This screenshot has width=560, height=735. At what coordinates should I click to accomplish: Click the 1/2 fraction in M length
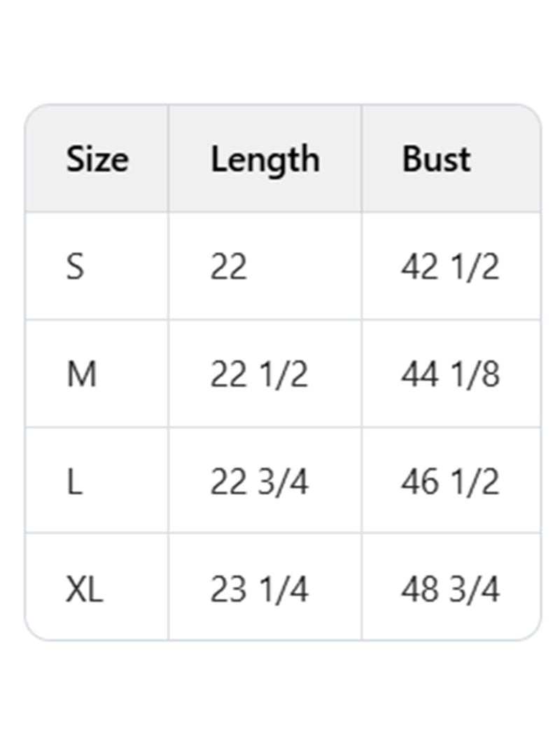coord(282,374)
